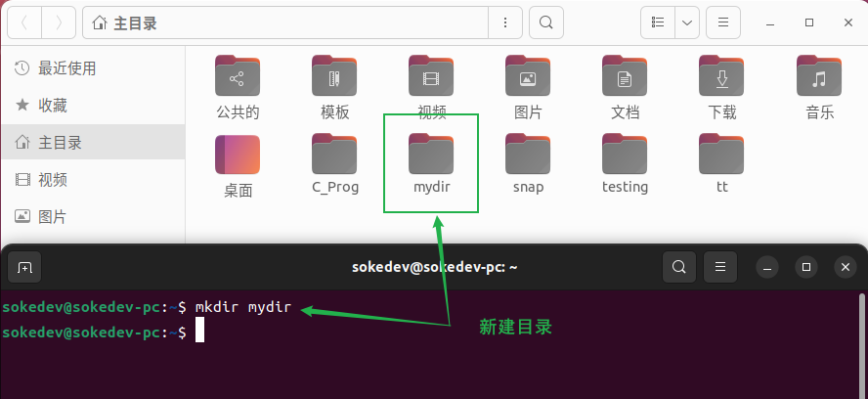Screen dimensions: 868x399
Task: Select 图片 in the sidebar
Action: click(93, 217)
